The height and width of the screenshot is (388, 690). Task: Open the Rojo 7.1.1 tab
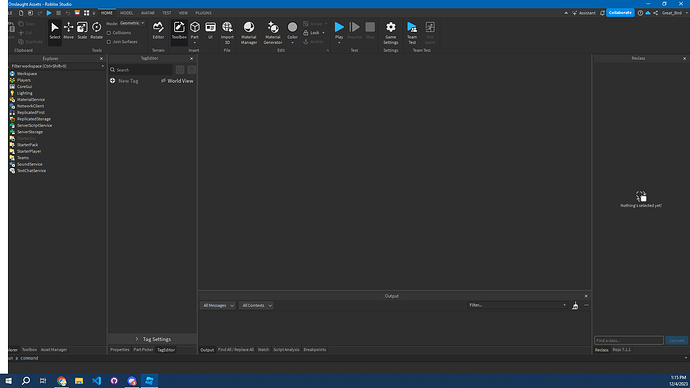(x=621, y=350)
